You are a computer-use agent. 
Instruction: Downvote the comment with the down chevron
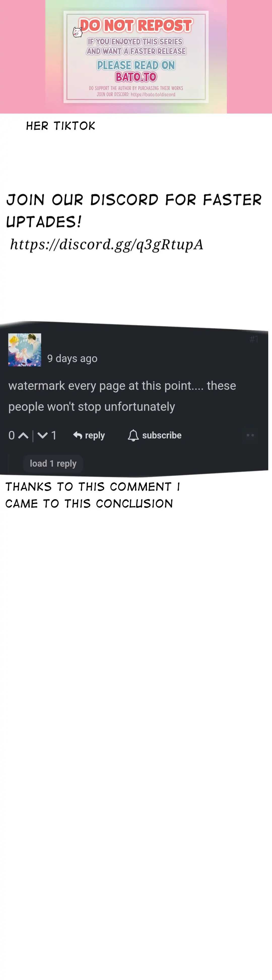point(43,436)
